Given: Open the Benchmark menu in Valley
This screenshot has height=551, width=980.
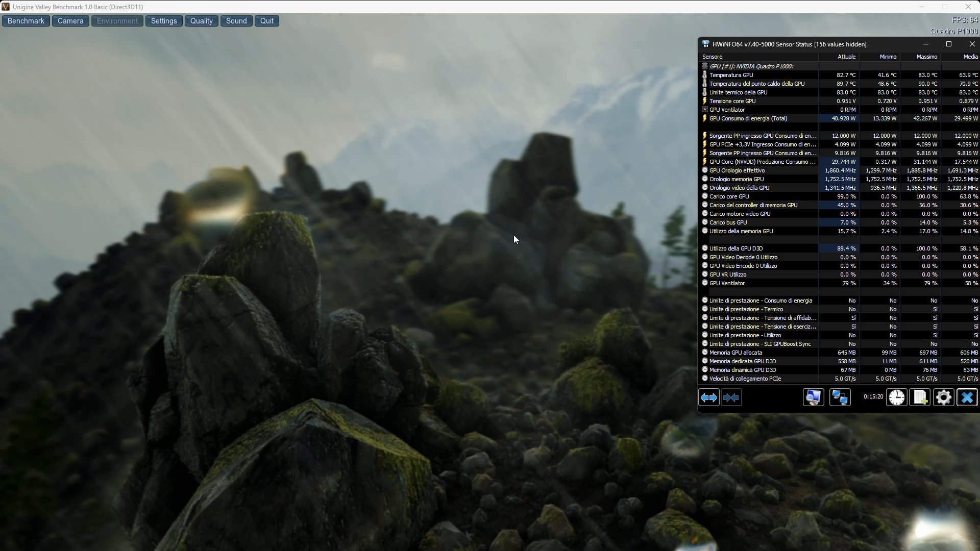Looking at the screenshot, I should 26,21.
